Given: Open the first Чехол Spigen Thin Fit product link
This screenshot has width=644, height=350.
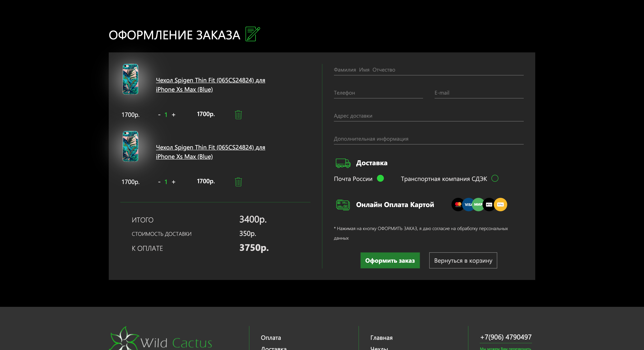Looking at the screenshot, I should point(211,85).
